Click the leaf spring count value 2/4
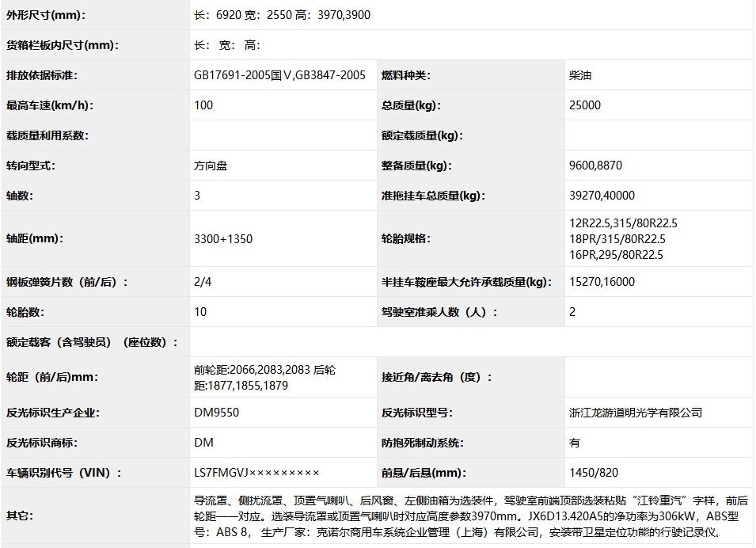756x548 pixels. [x=203, y=282]
